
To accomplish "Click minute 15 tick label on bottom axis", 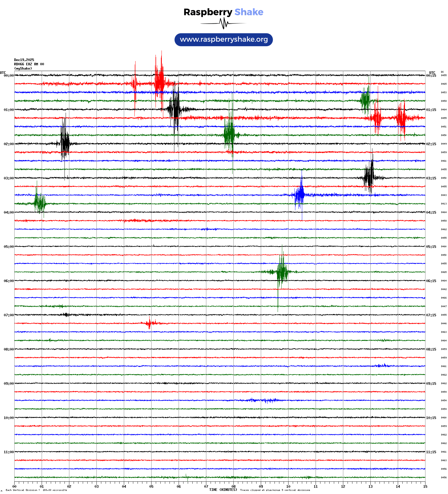I will tap(425, 487).
